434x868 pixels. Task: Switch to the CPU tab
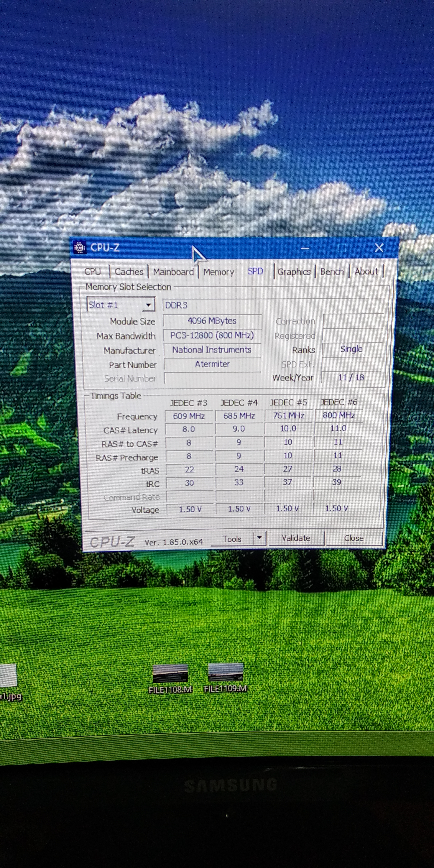click(x=93, y=272)
